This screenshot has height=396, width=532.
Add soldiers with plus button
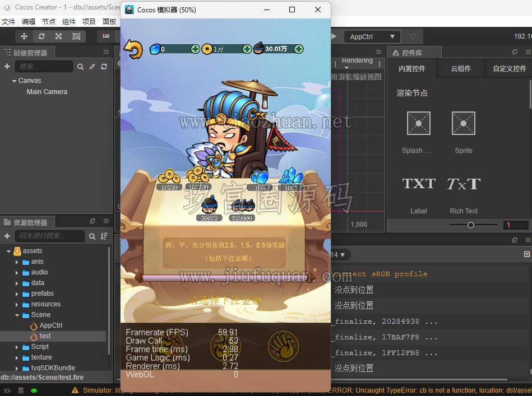[x=299, y=49]
